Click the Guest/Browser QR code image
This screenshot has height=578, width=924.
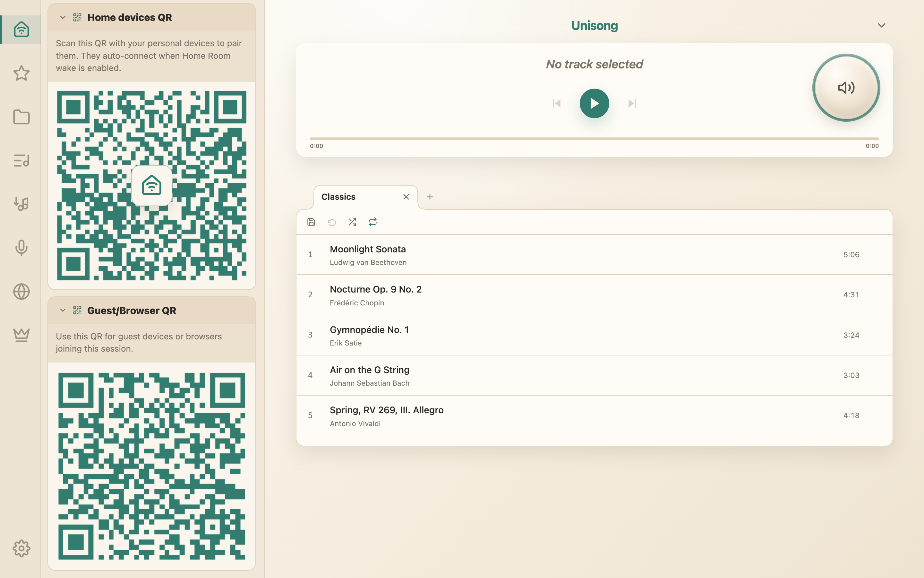151,466
